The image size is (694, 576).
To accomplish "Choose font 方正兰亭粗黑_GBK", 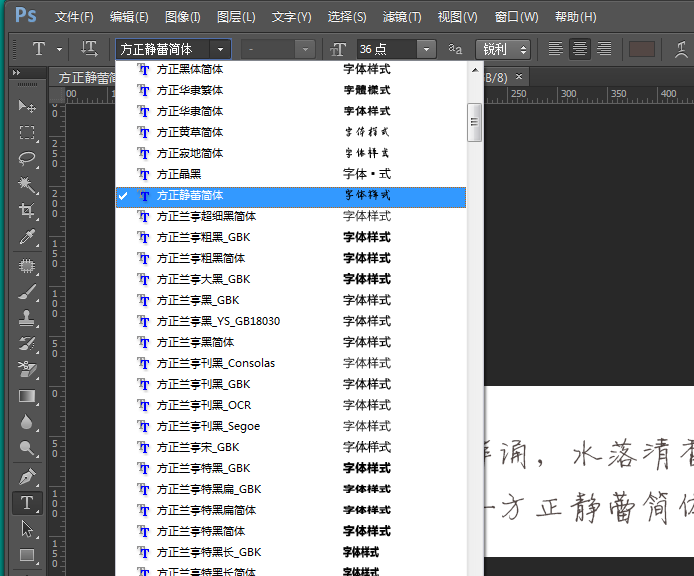I will pos(291,237).
